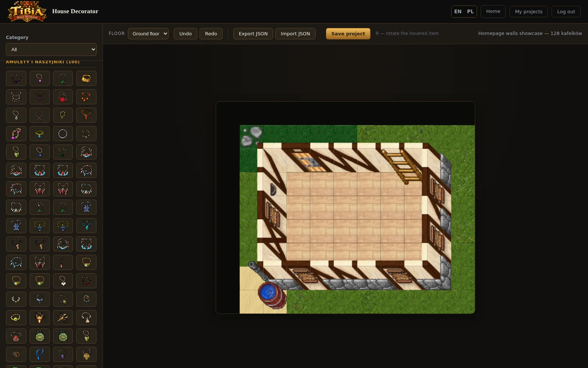The image size is (588, 368).
Task: Choose the golden jackal head amulet
Action: 40,318
